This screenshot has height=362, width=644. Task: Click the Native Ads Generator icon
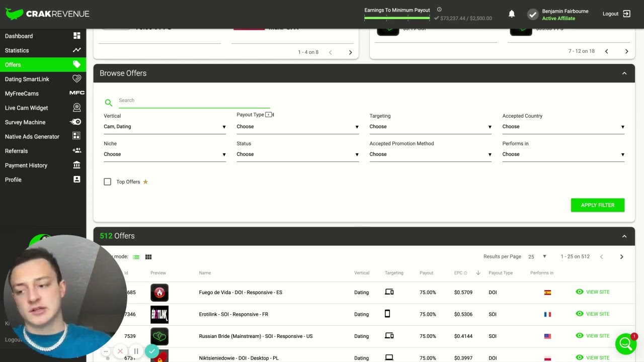(76, 136)
